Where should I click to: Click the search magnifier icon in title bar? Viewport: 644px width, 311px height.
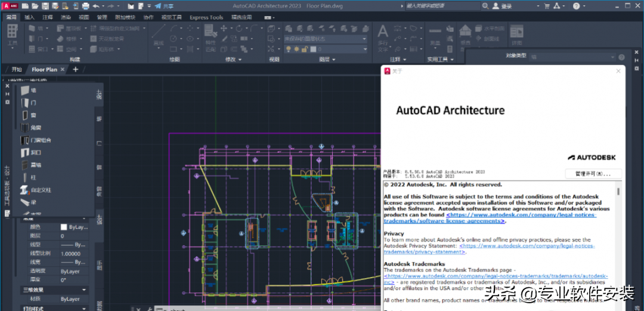tap(485, 6)
